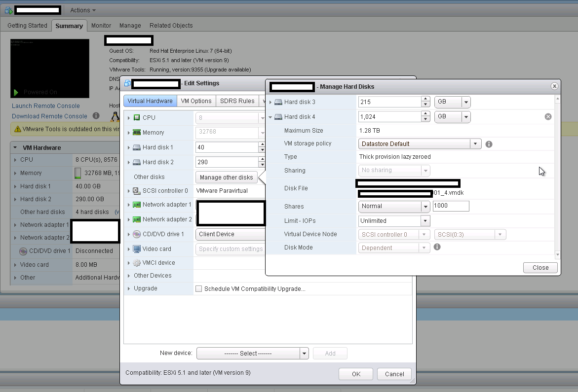Click the green Powered On play icon

tap(16, 92)
